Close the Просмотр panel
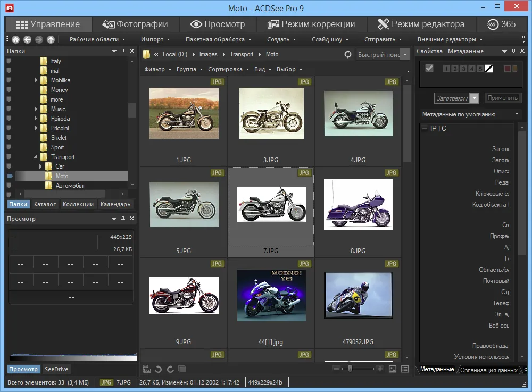The image size is (532, 392). 132,219
